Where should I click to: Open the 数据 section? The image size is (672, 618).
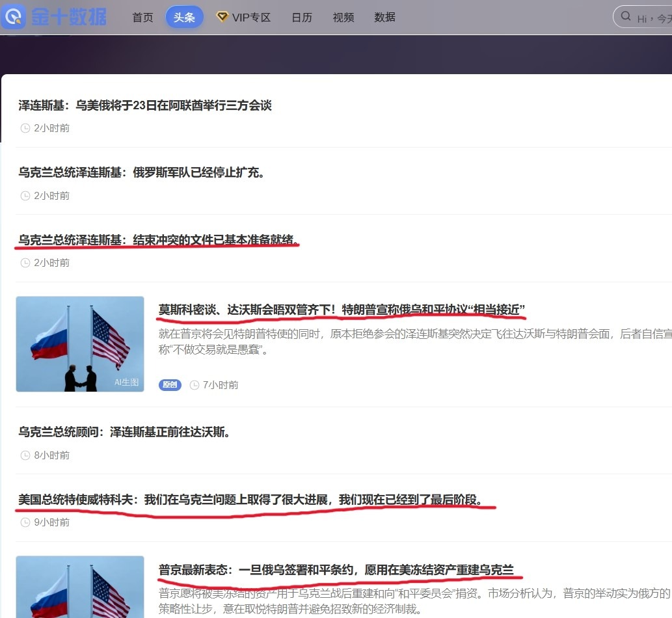pos(385,18)
